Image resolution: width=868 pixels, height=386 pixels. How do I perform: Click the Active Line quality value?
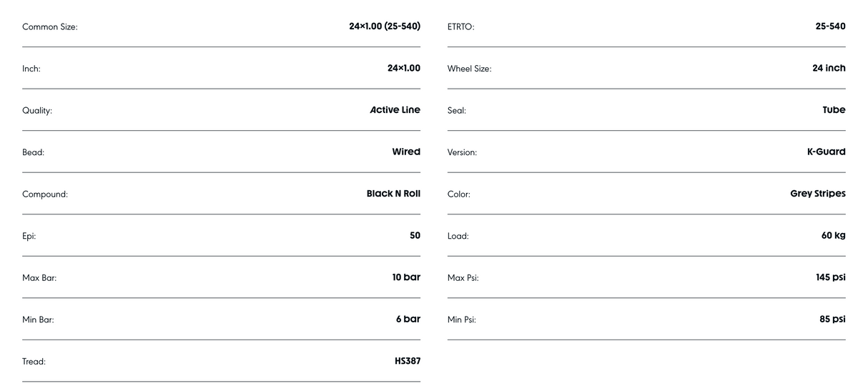(x=395, y=110)
